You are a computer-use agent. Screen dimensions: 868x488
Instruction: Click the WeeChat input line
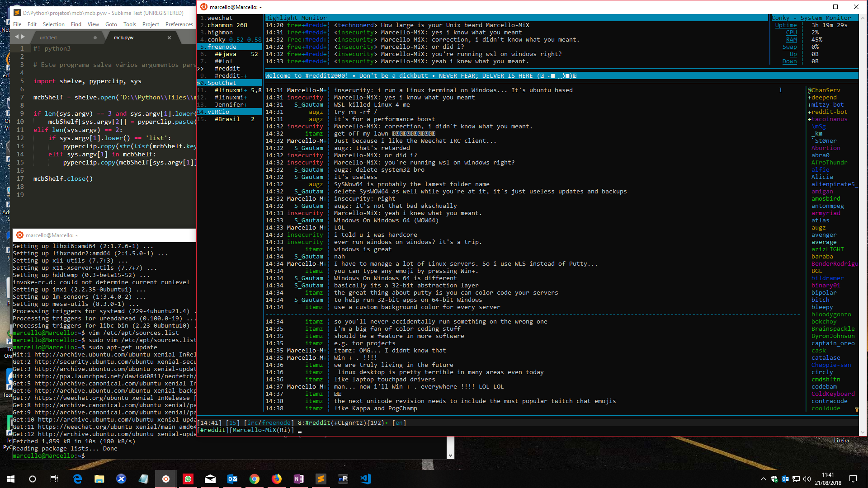pos(527,430)
